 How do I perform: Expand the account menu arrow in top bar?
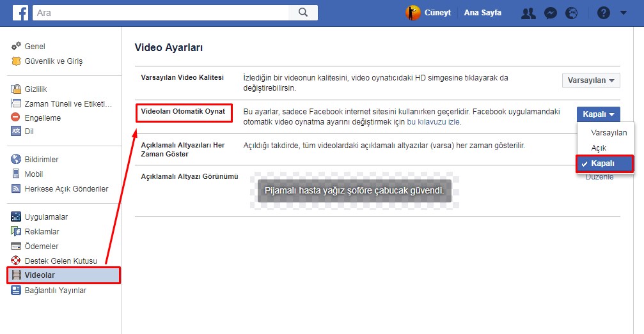624,13
